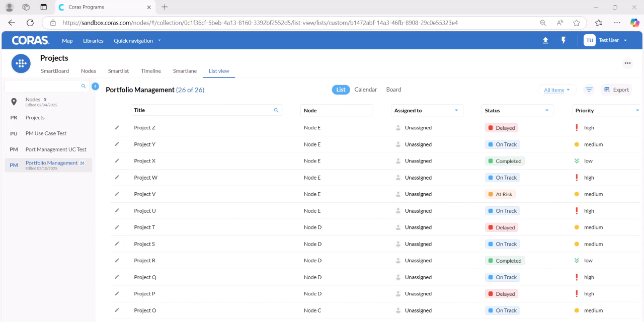
Task: Click the At Risk status of Project V
Action: coord(500,194)
